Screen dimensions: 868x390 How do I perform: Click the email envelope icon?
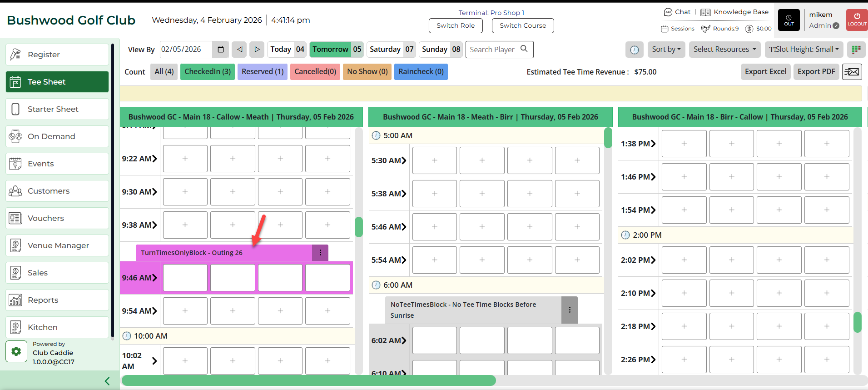[x=852, y=72]
